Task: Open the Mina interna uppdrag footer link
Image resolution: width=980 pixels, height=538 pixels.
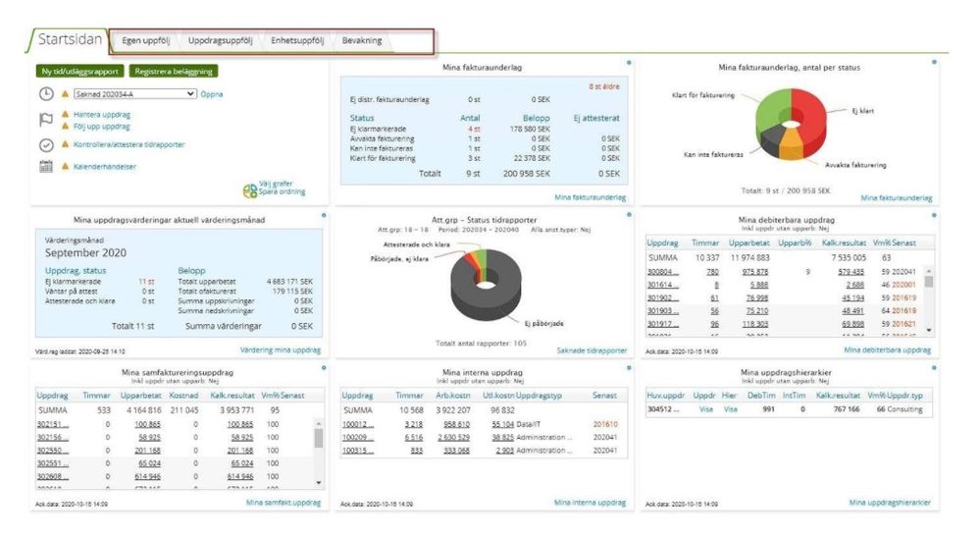Action: pyautogui.click(x=590, y=503)
